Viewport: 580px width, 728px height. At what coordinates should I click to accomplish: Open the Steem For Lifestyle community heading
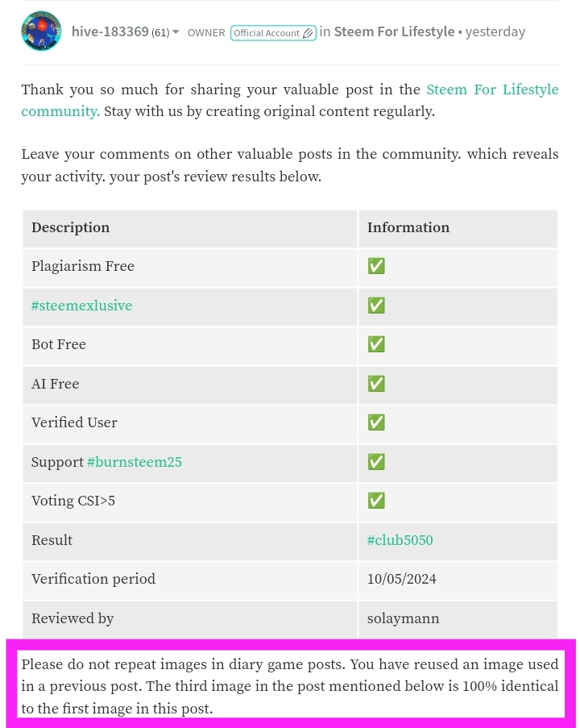pos(394,31)
